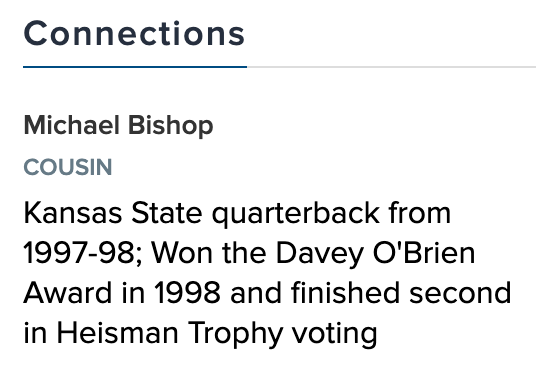Click the word 'State' in the description
Screen dimensions: 536x374
coord(167,213)
